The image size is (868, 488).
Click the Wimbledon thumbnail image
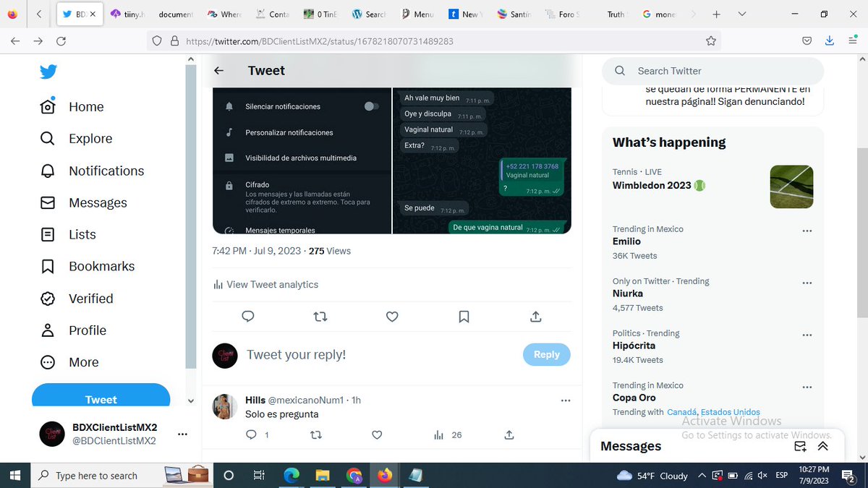[x=791, y=187]
